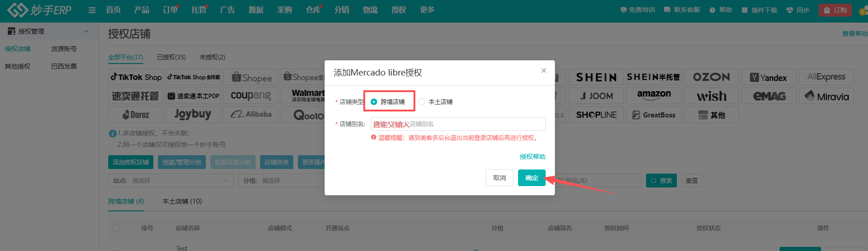
Task: Toggle the hamburger menu icon
Action: [92, 10]
